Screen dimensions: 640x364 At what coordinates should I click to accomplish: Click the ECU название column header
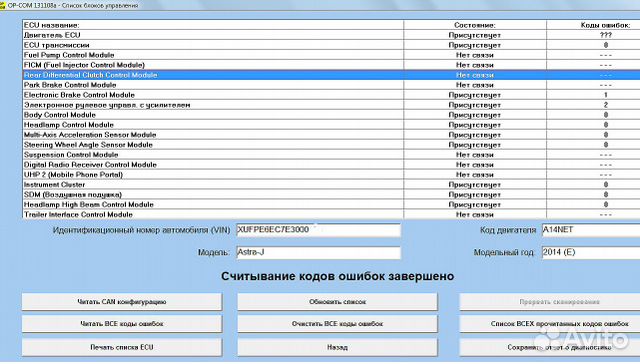213,25
